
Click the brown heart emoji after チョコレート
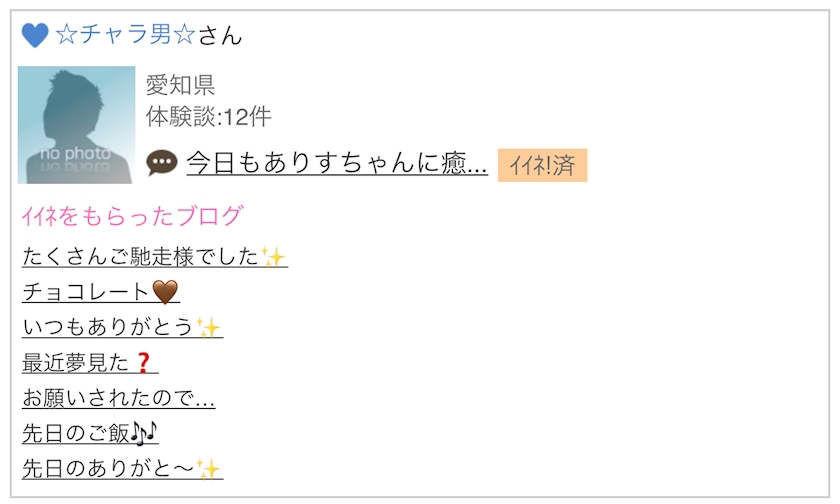(x=165, y=292)
